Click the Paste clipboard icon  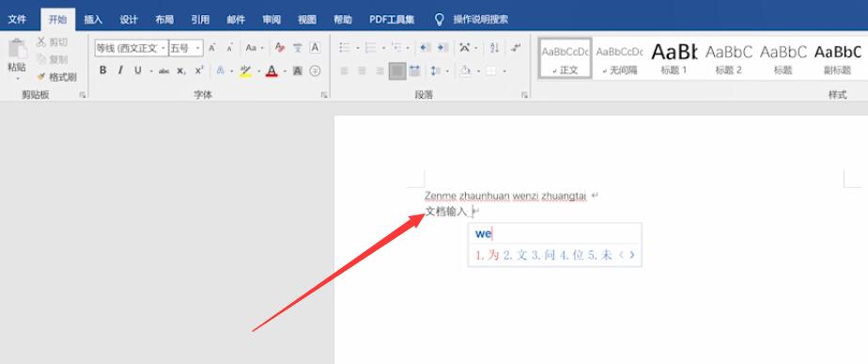coord(17,49)
